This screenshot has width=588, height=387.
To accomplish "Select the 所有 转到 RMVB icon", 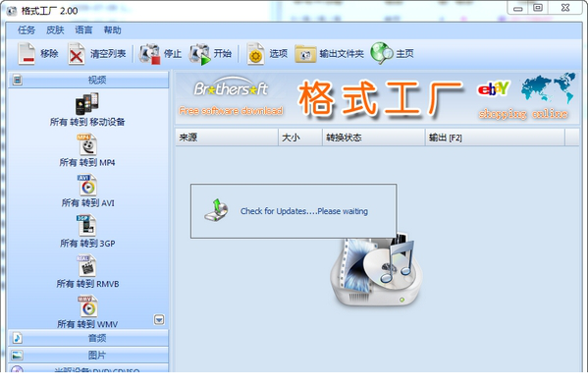I will [x=87, y=266].
